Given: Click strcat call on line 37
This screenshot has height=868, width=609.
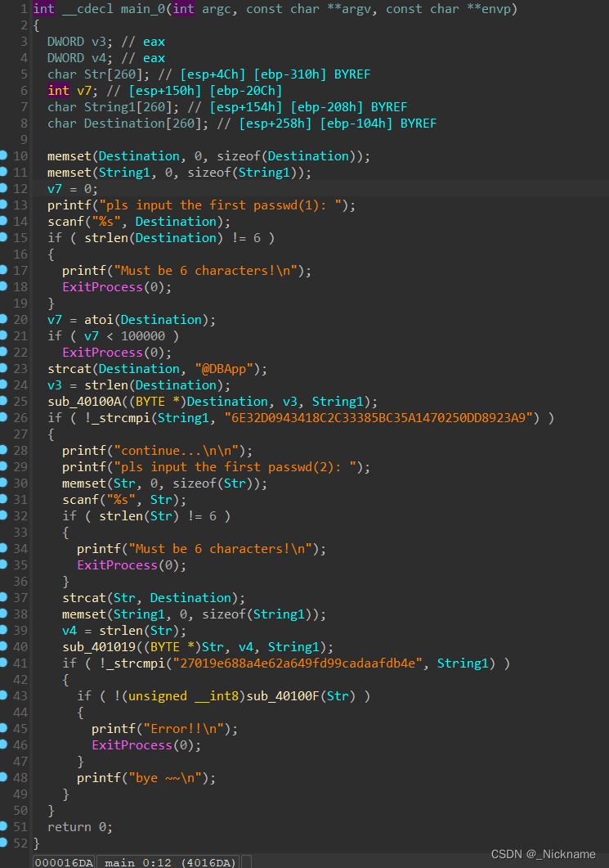Looking at the screenshot, I should click(x=84, y=598).
